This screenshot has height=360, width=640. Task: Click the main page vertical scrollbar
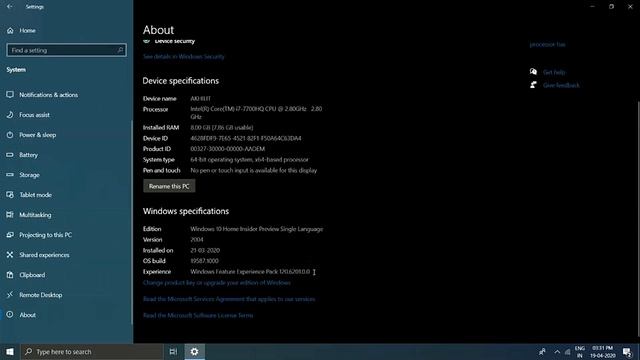pos(638,220)
